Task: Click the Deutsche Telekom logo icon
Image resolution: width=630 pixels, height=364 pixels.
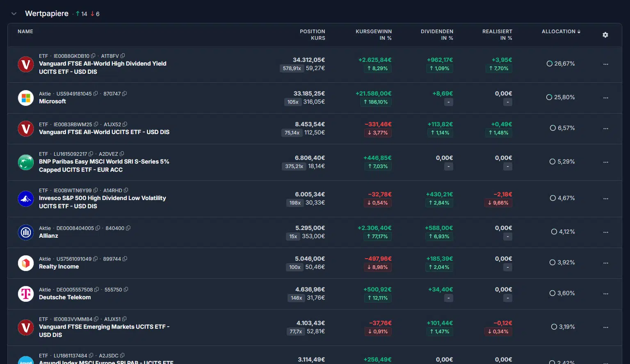Action: click(x=26, y=294)
